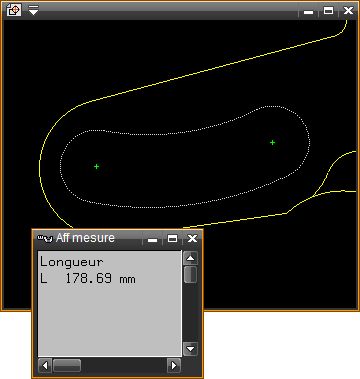
Task: Click the horizontal scrollbar right arrow
Action: [173, 366]
